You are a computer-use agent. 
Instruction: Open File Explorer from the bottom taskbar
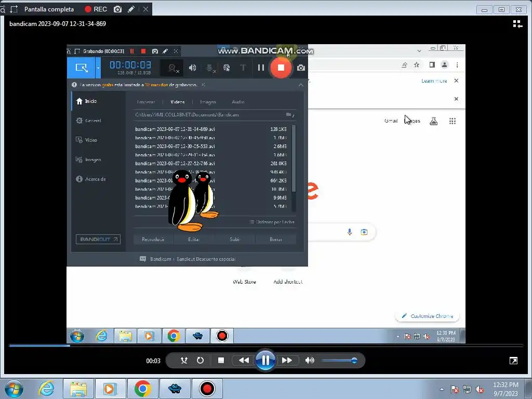pos(78,389)
